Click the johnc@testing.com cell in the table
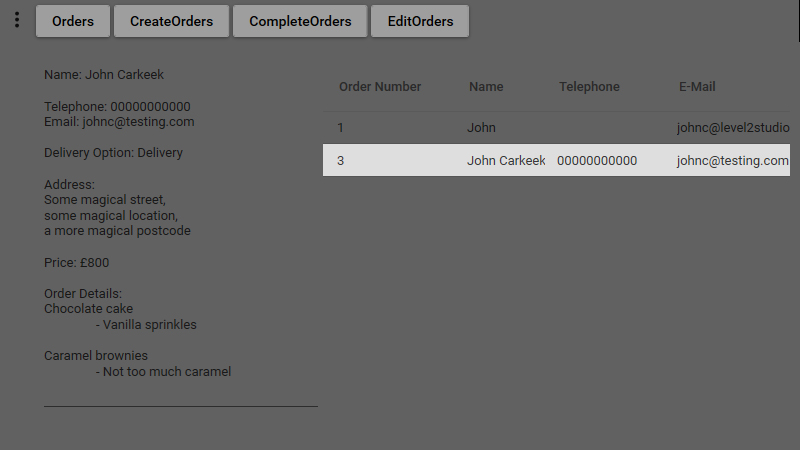The width and height of the screenshot is (800, 450). point(732,161)
